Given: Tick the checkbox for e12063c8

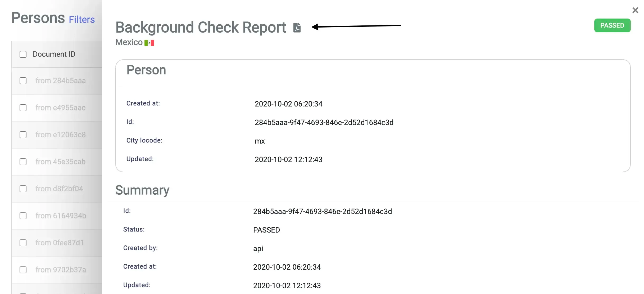Looking at the screenshot, I should click(x=23, y=135).
